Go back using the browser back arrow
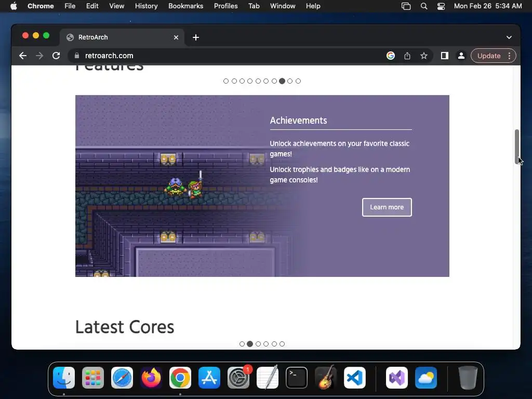This screenshot has height=399, width=532. point(23,56)
